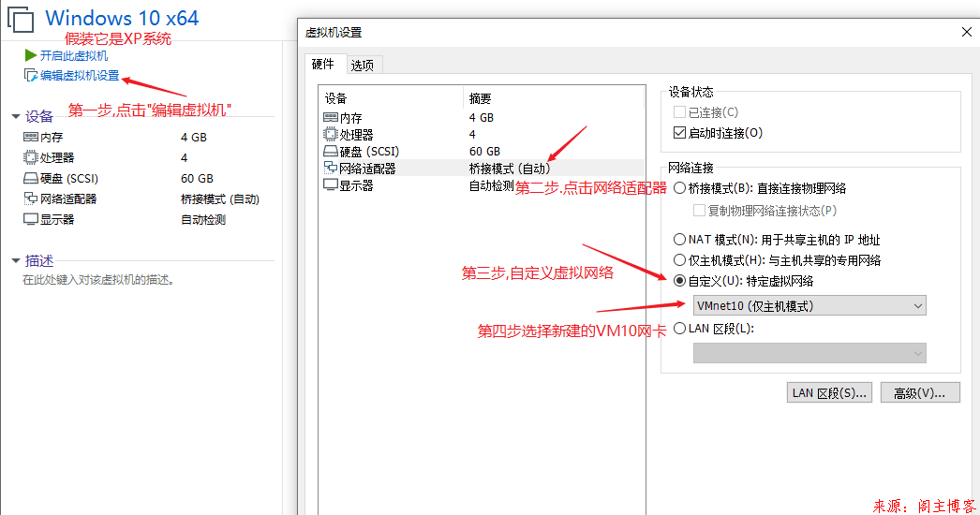Screen dimensions: 980x515
Task: Click the 高级(V)... button
Action: tap(920, 392)
